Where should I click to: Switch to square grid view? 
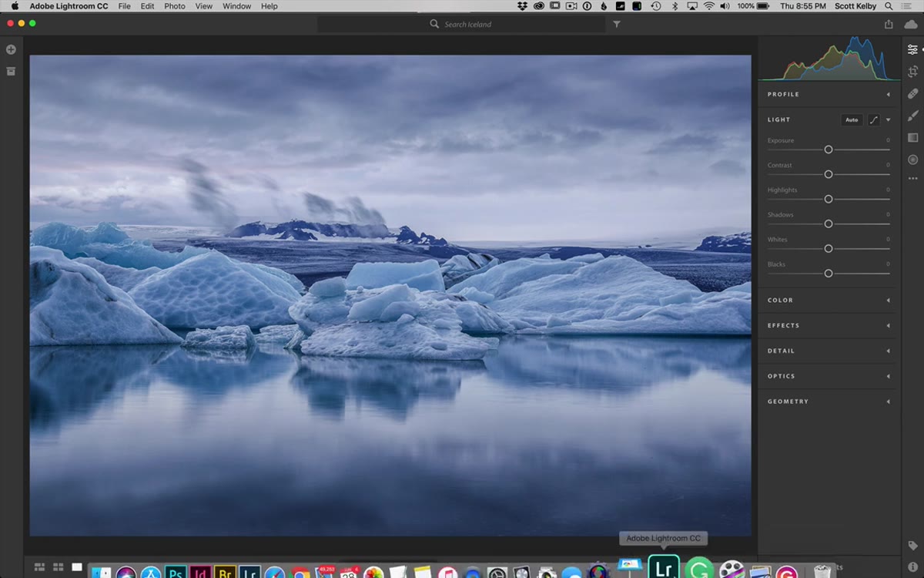pos(58,567)
